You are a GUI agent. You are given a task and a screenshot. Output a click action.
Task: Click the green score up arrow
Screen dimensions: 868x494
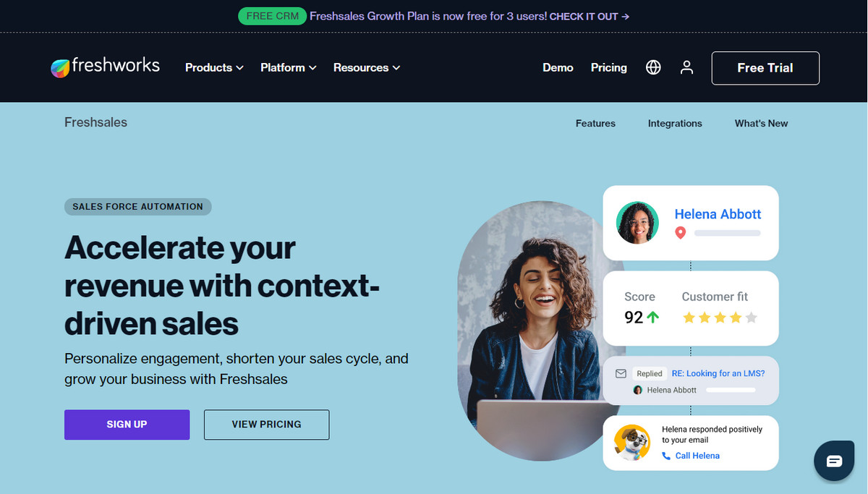[653, 317]
